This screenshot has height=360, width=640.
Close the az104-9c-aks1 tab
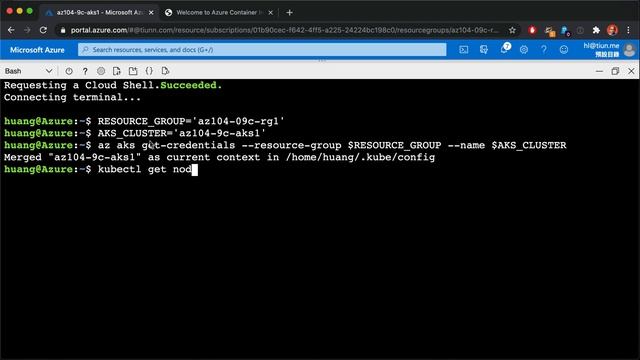click(151, 13)
